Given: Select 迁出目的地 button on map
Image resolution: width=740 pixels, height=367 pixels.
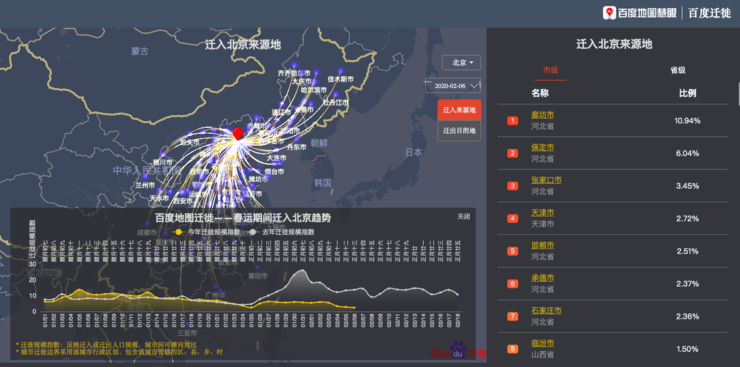Looking at the screenshot, I should [x=459, y=131].
